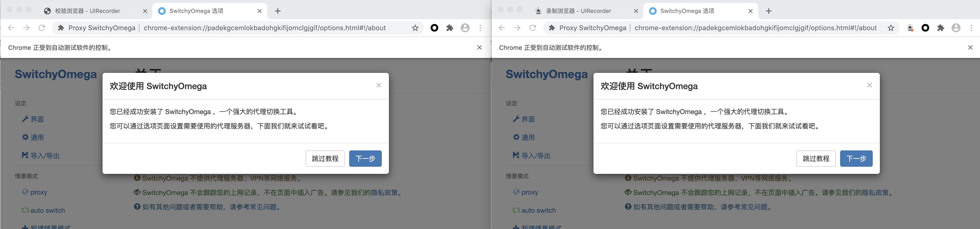Open a new tab in the left window
This screenshot has height=229, width=980.
[x=278, y=11]
